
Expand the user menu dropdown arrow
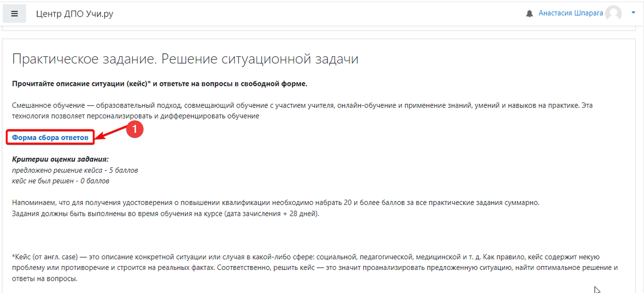click(x=633, y=13)
